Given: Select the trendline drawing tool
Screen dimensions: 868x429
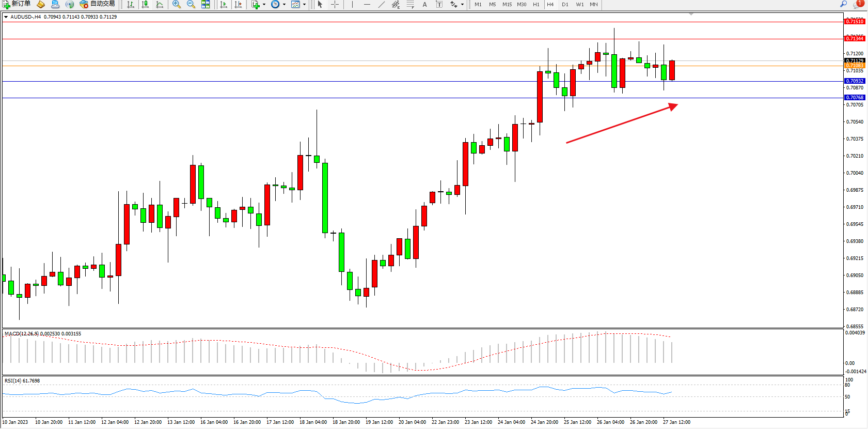Looking at the screenshot, I should [x=381, y=4].
